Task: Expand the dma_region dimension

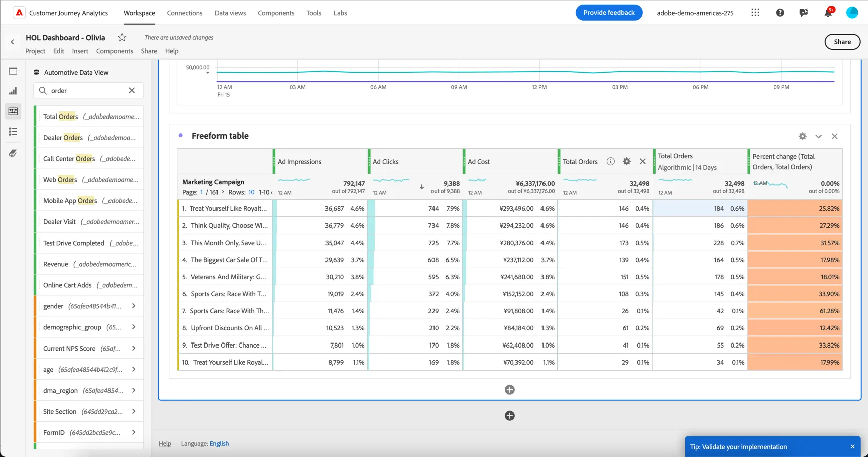Action: tap(134, 390)
